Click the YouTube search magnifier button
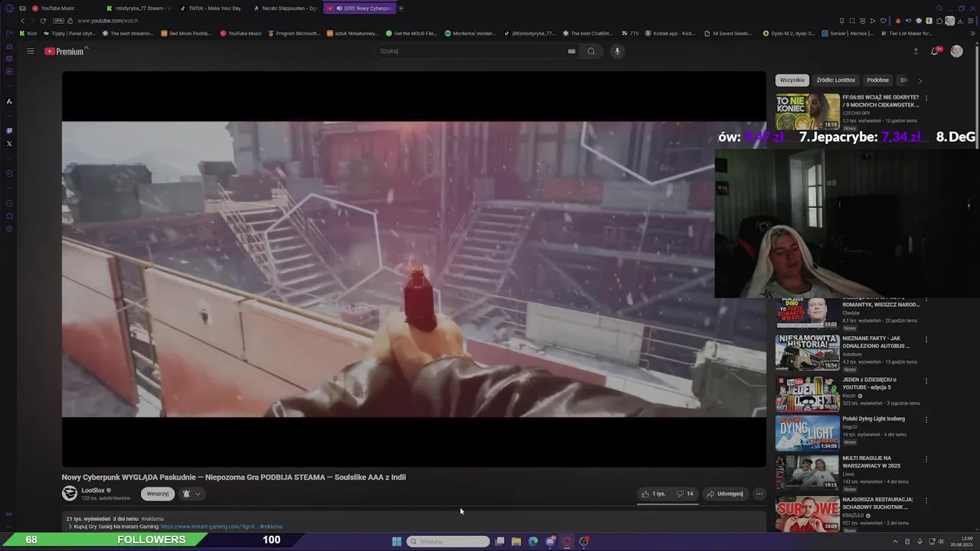The image size is (980, 551). point(591,51)
